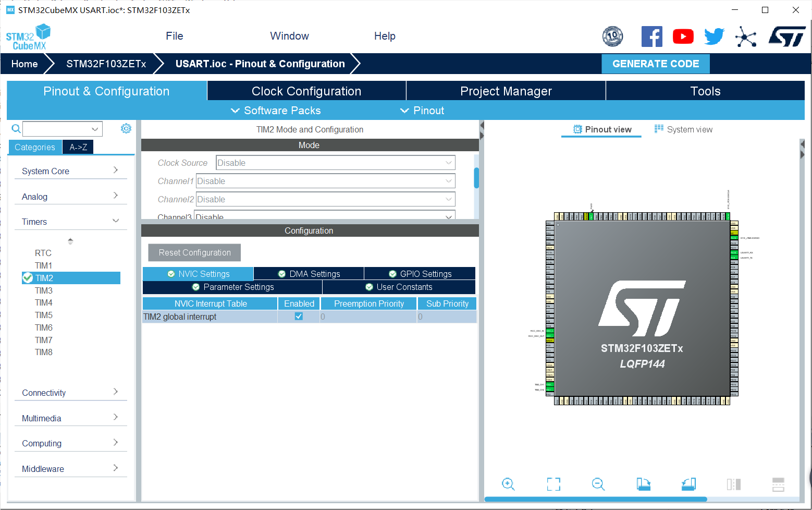Open the Parameter Settings tab
This screenshot has width=812, height=510.
[x=232, y=287]
